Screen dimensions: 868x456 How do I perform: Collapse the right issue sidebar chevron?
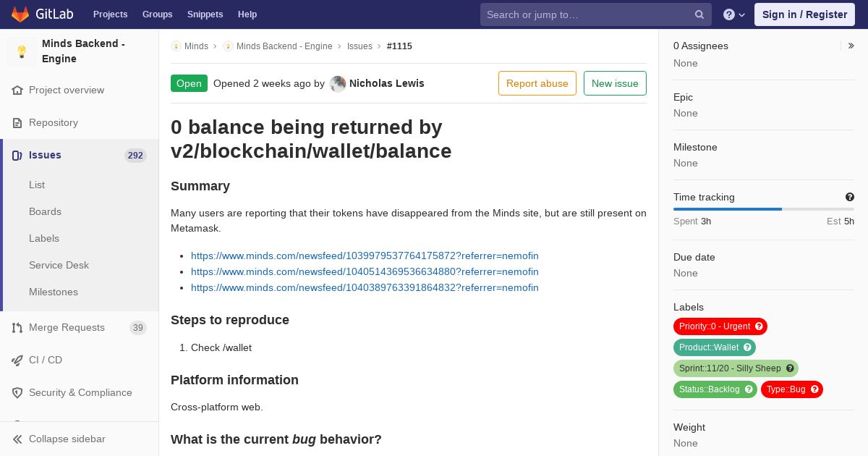[x=851, y=46]
